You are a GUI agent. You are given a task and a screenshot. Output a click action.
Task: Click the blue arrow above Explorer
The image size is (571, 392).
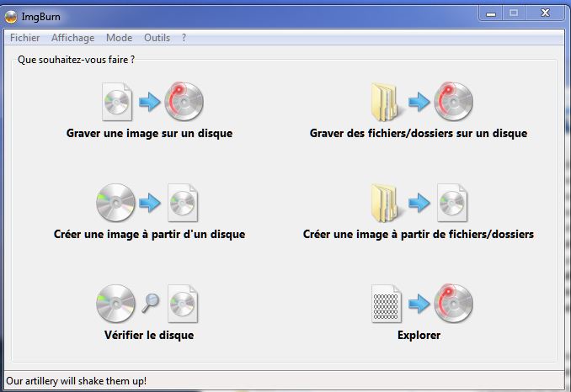pyautogui.click(x=419, y=304)
